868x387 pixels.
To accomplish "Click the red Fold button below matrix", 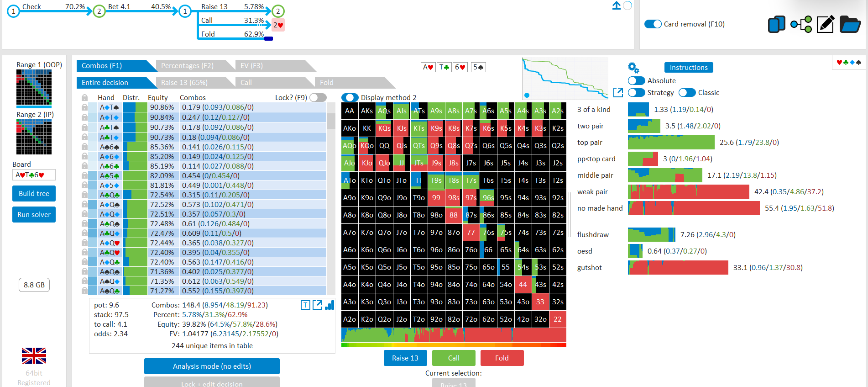I will click(x=502, y=358).
